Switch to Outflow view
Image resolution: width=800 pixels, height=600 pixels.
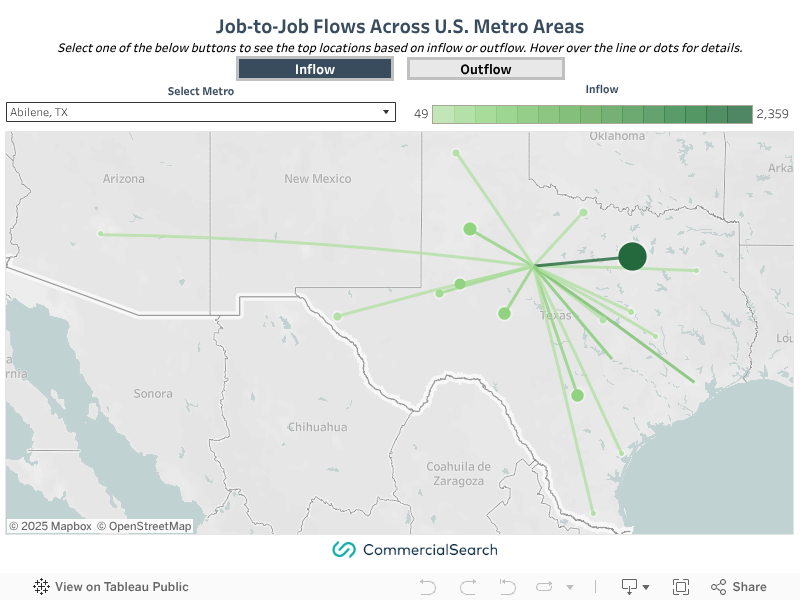pos(485,69)
